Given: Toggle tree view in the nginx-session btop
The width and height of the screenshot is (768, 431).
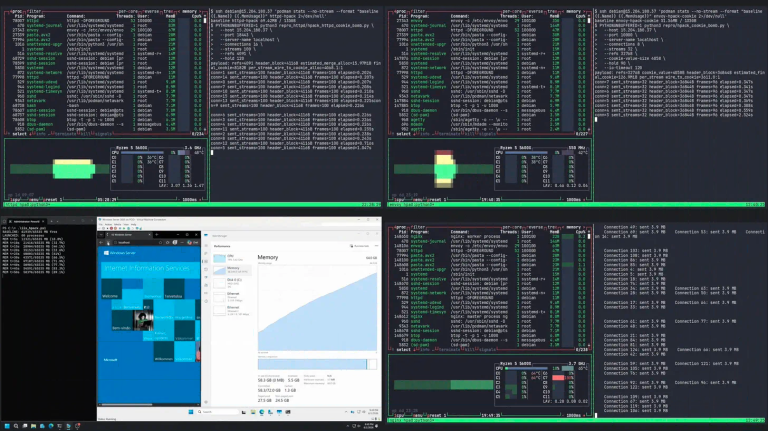Looking at the screenshot, I should (552, 227).
